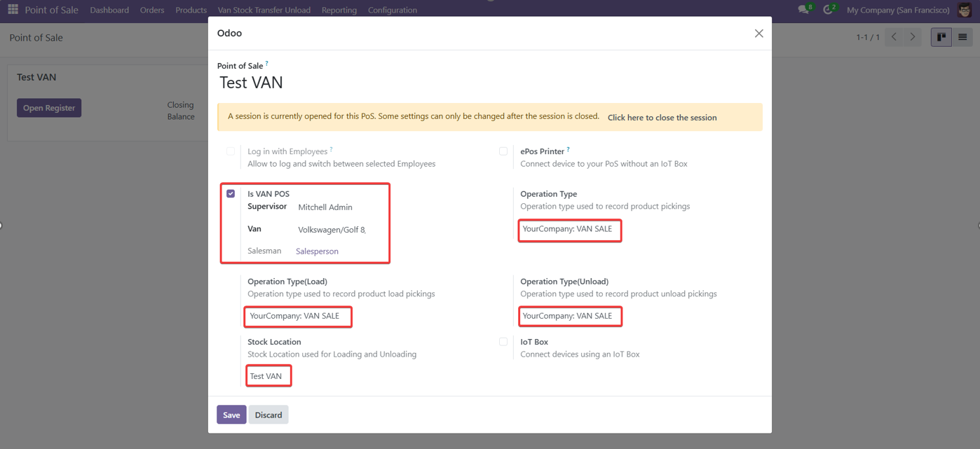
Task: Click the Supervisor field Mitchell Admin
Action: pos(326,207)
